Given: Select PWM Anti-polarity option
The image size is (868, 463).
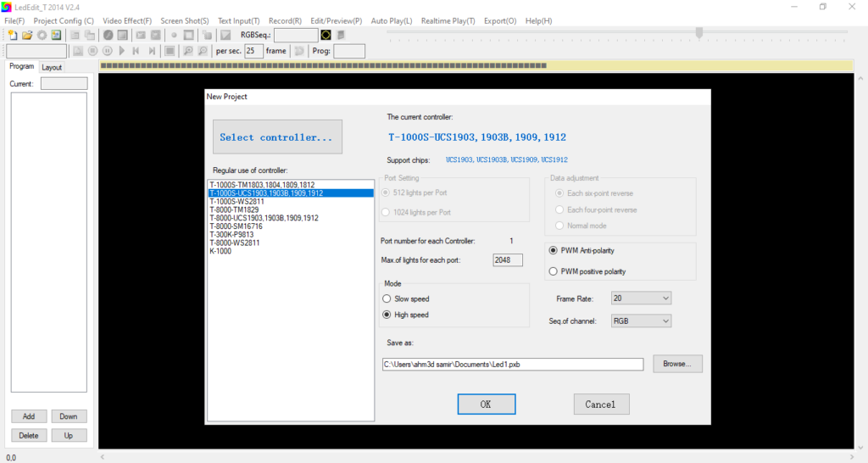Looking at the screenshot, I should [581, 250].
